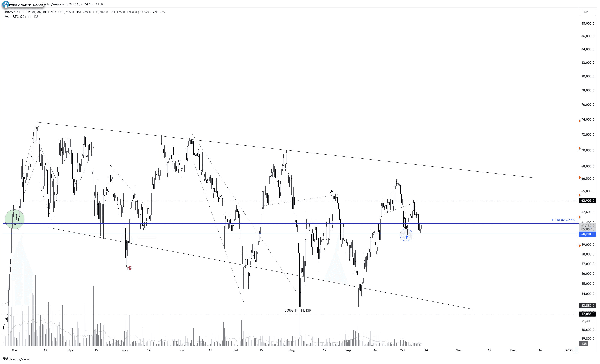Click the countdown timer 05:06:10
The height and width of the screenshot is (364, 600).
tap(587, 229)
